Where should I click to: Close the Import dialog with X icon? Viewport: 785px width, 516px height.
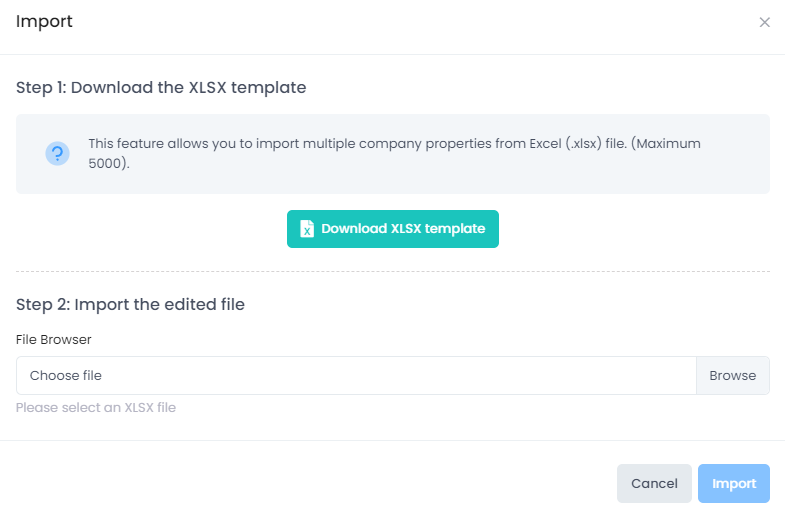(x=765, y=22)
